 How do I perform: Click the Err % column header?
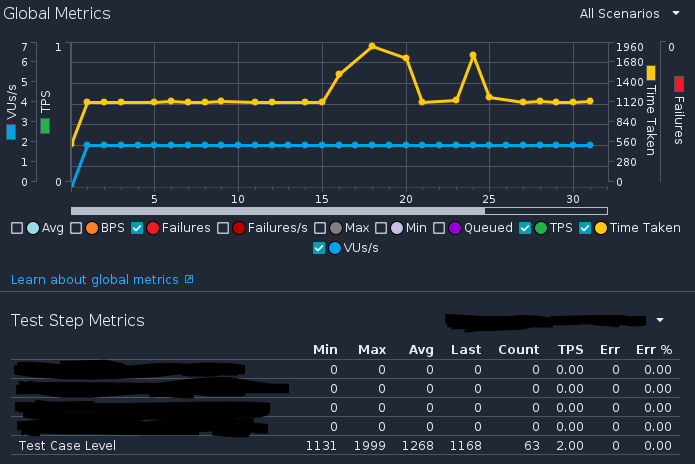[653, 350]
